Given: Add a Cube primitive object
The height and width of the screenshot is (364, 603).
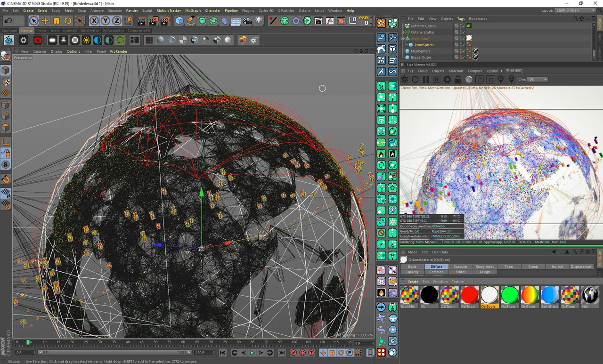Looking at the screenshot, I should [179, 21].
